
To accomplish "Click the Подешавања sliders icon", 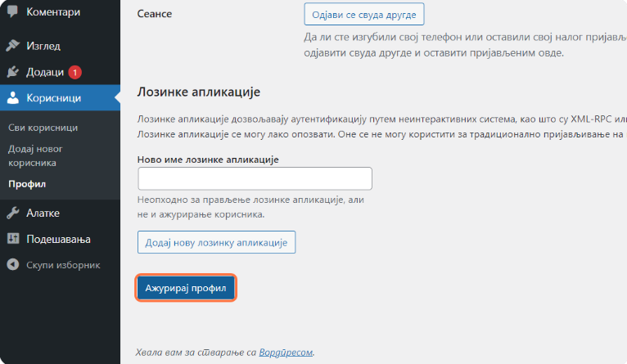I will click(13, 239).
